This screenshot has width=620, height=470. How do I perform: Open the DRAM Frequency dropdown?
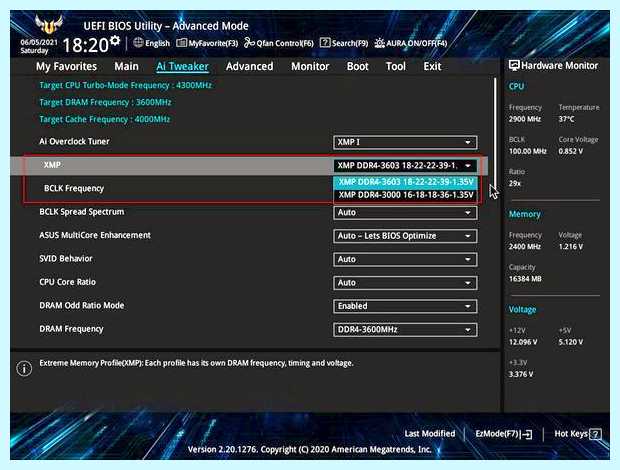[x=405, y=330]
